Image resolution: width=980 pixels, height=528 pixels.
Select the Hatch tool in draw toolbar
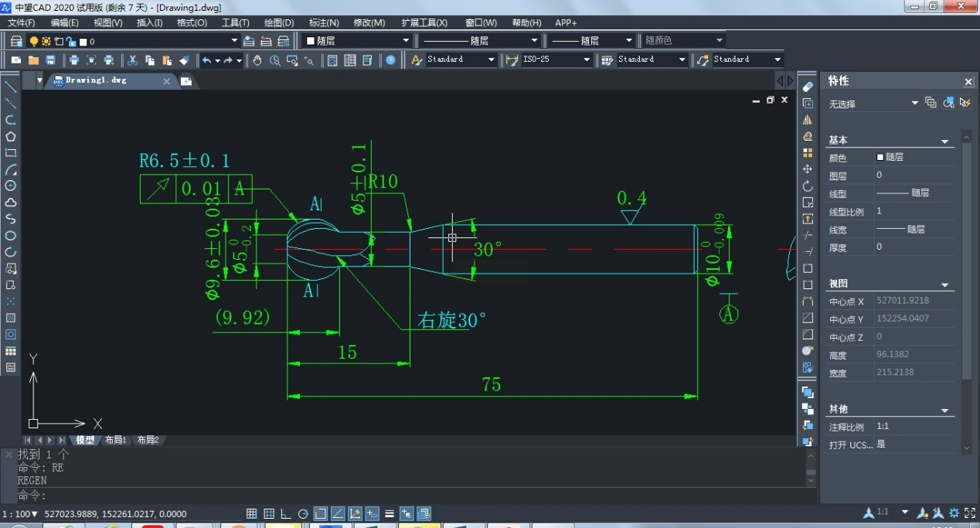(x=11, y=318)
